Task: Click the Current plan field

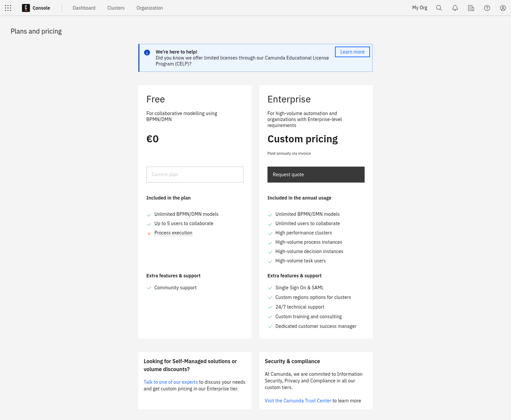Action: pos(195,175)
